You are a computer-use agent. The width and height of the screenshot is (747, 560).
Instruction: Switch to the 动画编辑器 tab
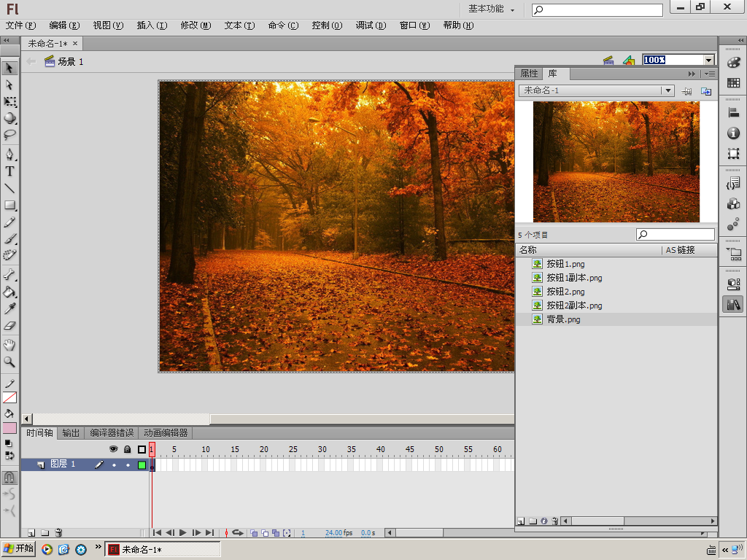click(x=166, y=433)
